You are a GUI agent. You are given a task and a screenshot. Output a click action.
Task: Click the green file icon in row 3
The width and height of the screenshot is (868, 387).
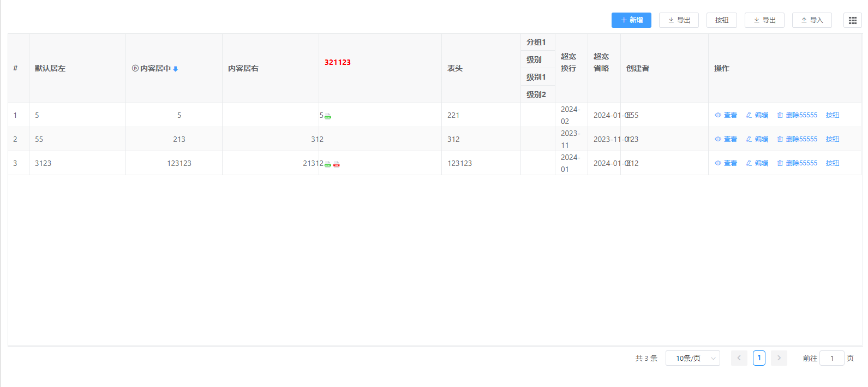pyautogui.click(x=327, y=164)
